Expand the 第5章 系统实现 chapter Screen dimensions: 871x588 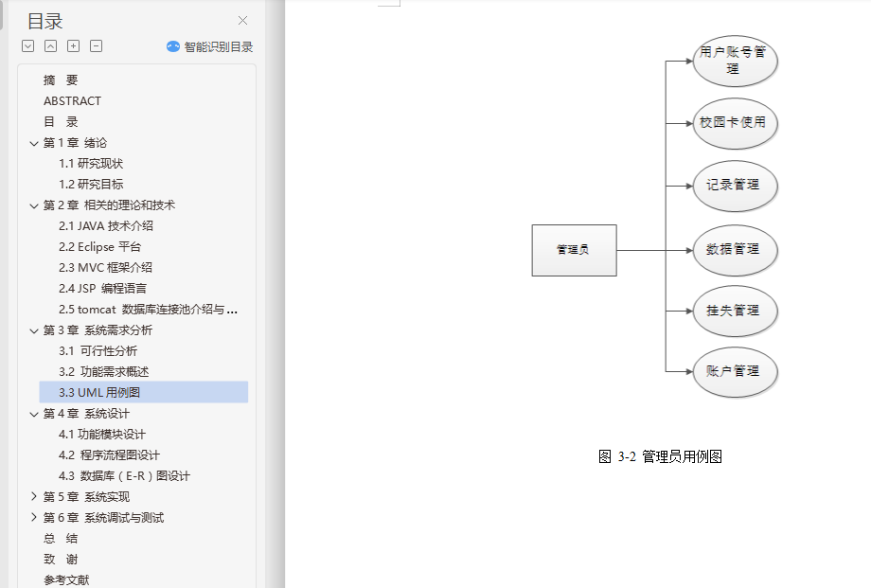[x=34, y=496]
